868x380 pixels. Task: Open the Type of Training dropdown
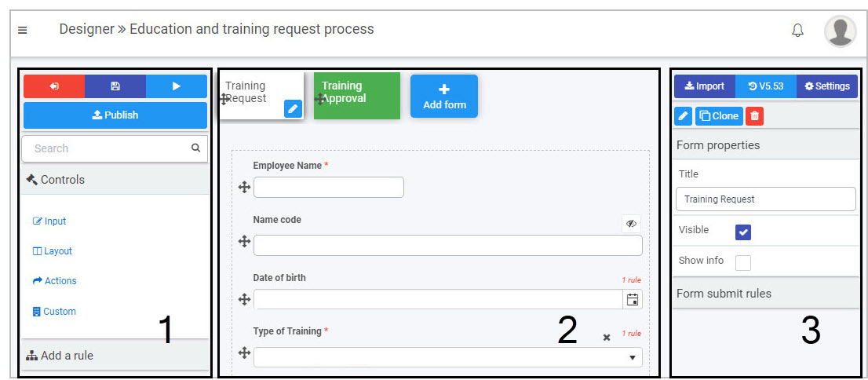pyautogui.click(x=448, y=357)
